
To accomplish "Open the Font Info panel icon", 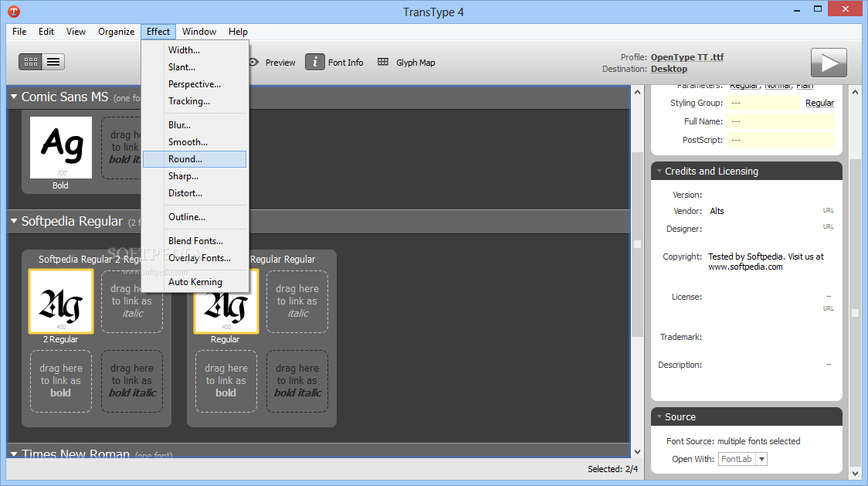I will [315, 62].
